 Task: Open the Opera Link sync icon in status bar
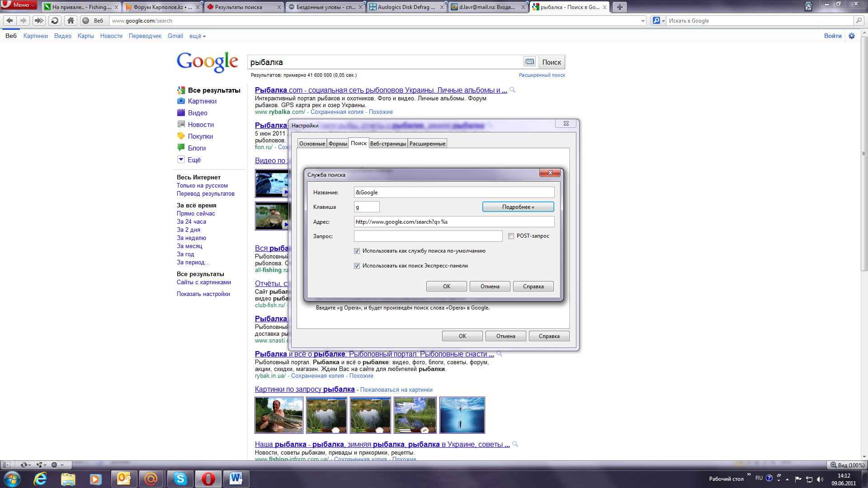click(x=24, y=465)
